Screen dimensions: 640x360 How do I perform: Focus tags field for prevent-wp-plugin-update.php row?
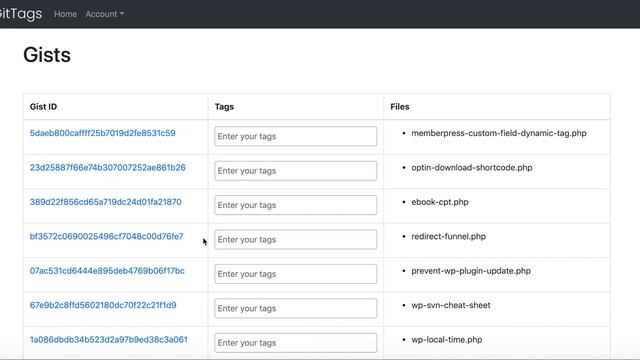click(296, 274)
